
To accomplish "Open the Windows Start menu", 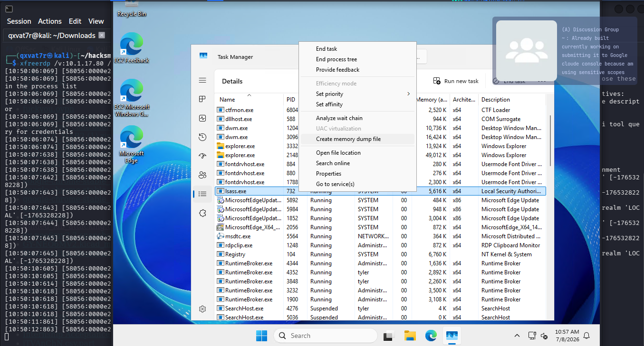I will [261, 336].
